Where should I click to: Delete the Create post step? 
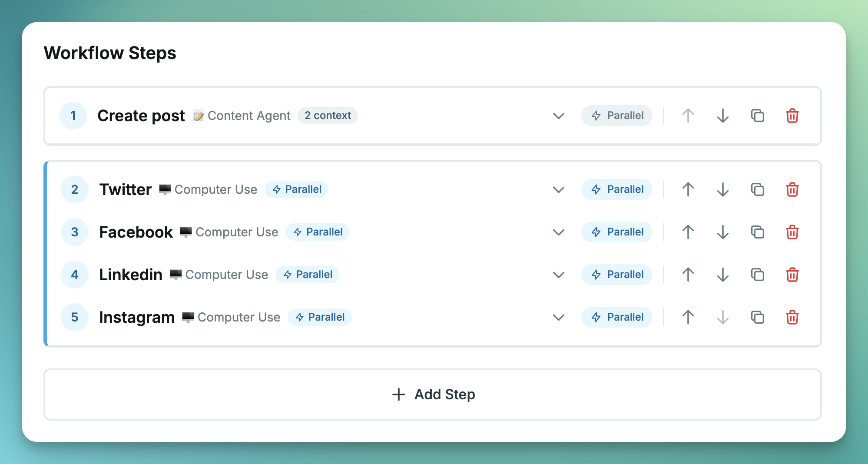[x=792, y=116]
